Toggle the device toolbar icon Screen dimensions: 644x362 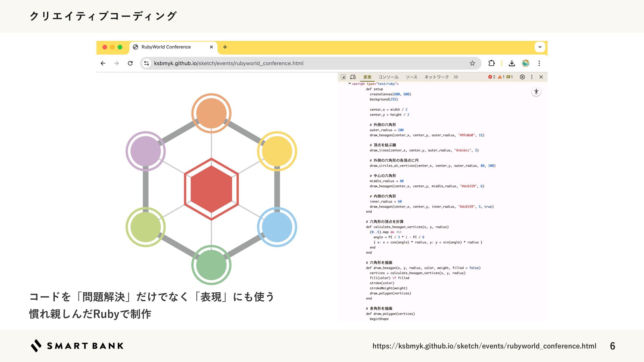coord(353,77)
